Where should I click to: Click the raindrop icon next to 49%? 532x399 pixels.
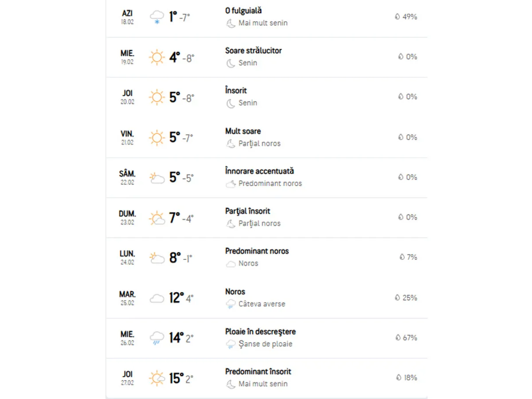tap(398, 17)
